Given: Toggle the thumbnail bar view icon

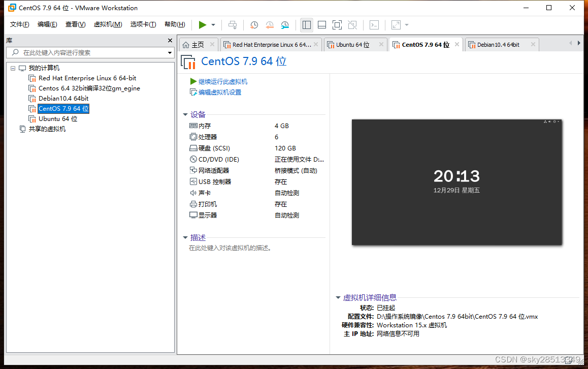Looking at the screenshot, I should [322, 25].
